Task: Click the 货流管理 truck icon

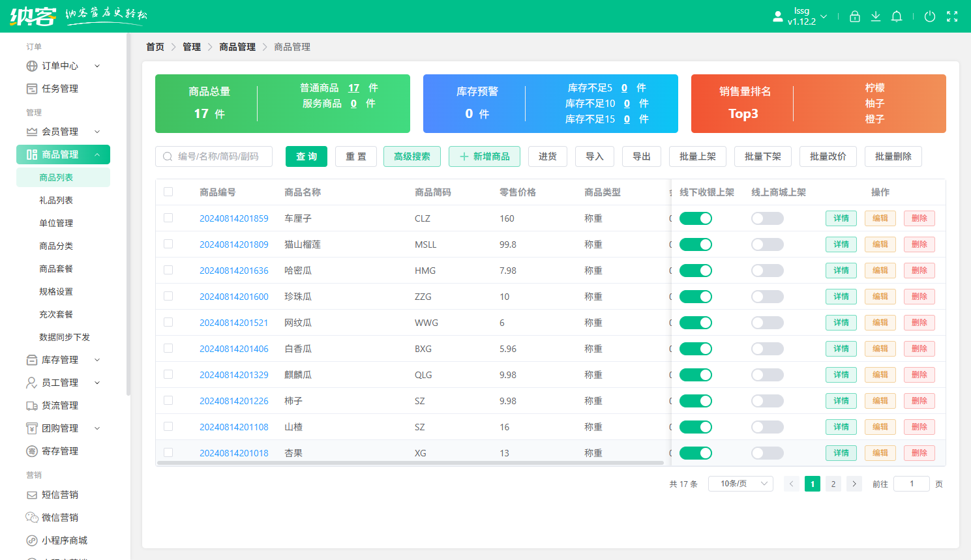Action: click(x=32, y=405)
